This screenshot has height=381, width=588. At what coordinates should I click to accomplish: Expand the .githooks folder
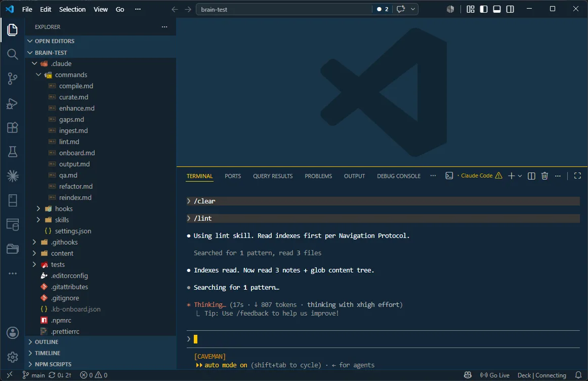click(34, 242)
